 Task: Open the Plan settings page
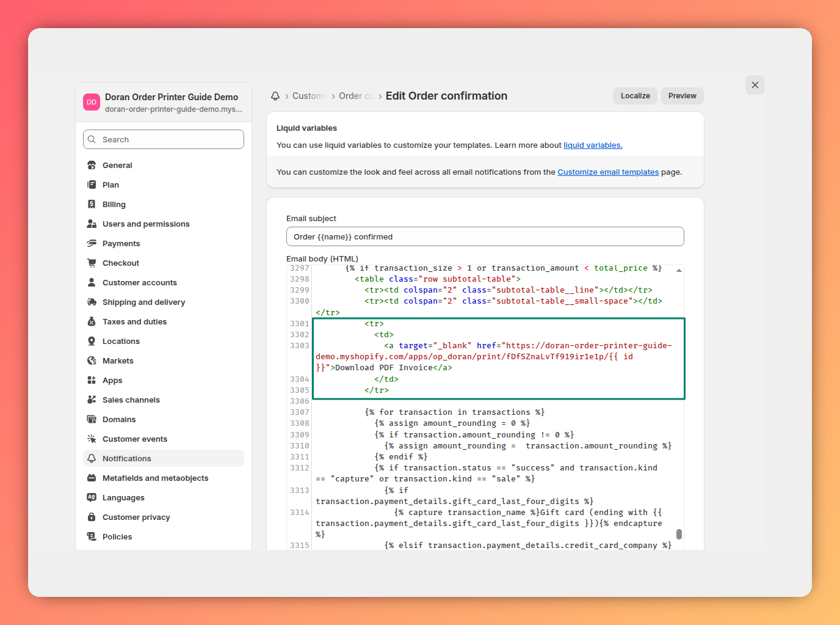click(x=164, y=185)
